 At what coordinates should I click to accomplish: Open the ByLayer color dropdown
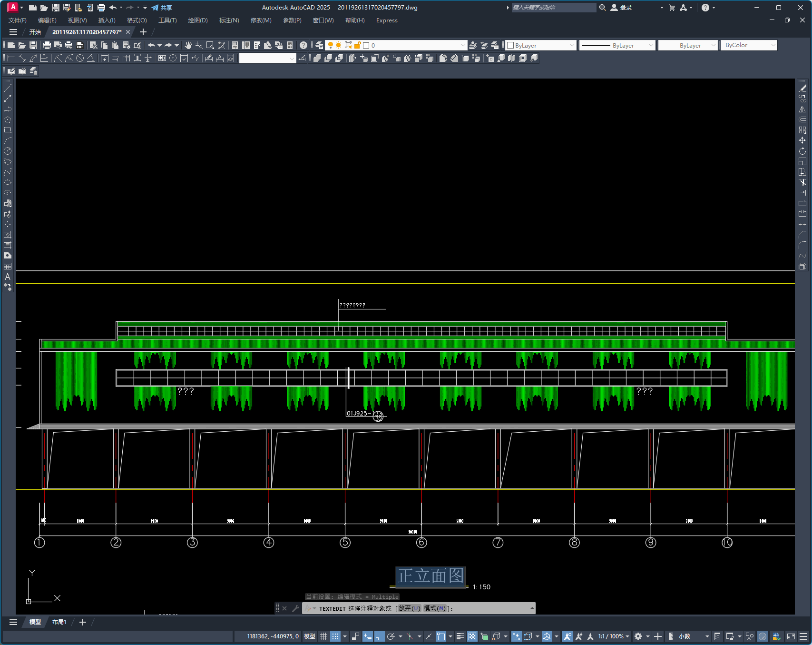coord(541,45)
